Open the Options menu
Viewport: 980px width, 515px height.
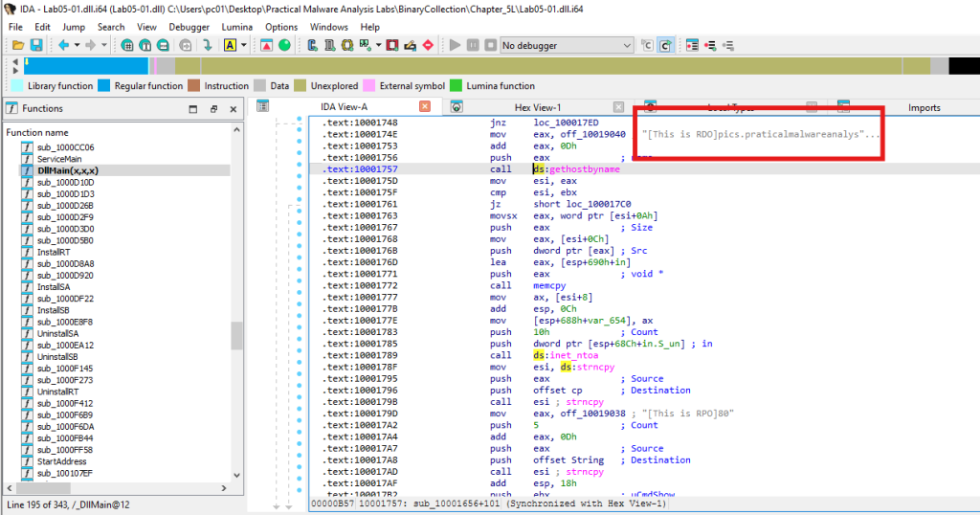click(281, 28)
